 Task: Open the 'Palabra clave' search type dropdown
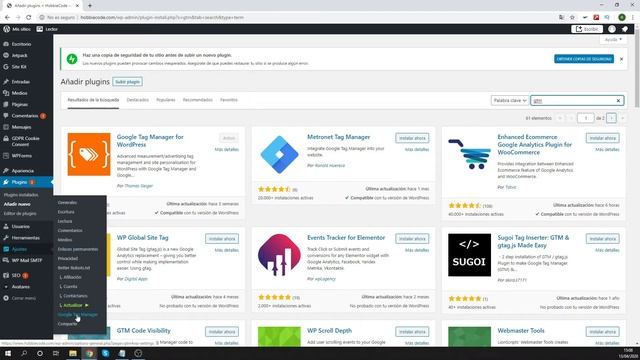510,100
